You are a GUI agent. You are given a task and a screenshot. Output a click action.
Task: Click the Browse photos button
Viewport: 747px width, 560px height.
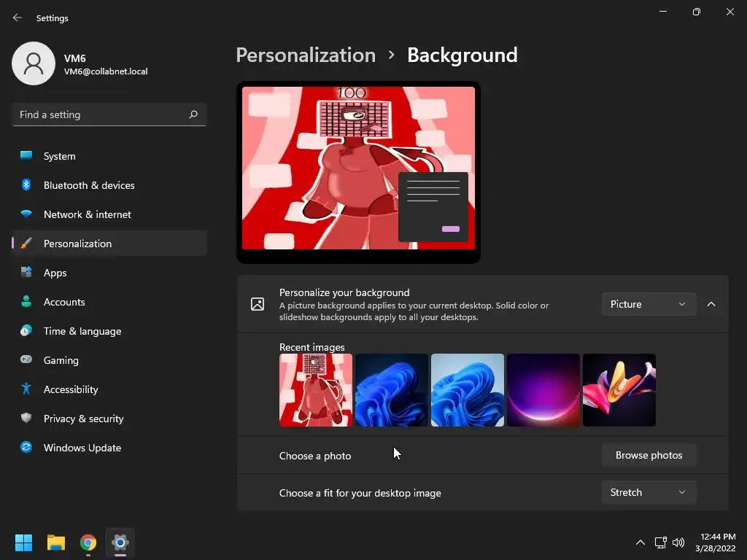pyautogui.click(x=649, y=455)
